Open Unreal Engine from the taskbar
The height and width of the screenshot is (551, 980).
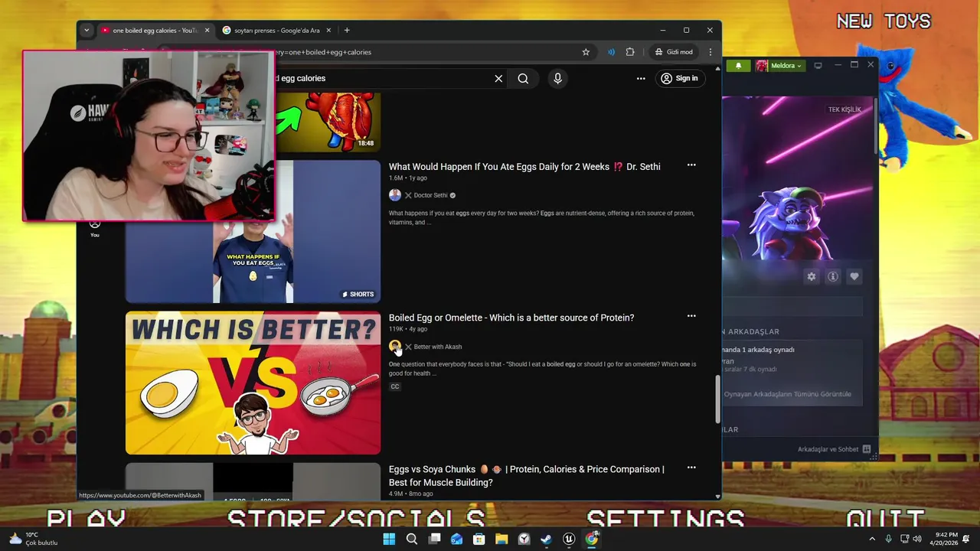pyautogui.click(x=569, y=539)
